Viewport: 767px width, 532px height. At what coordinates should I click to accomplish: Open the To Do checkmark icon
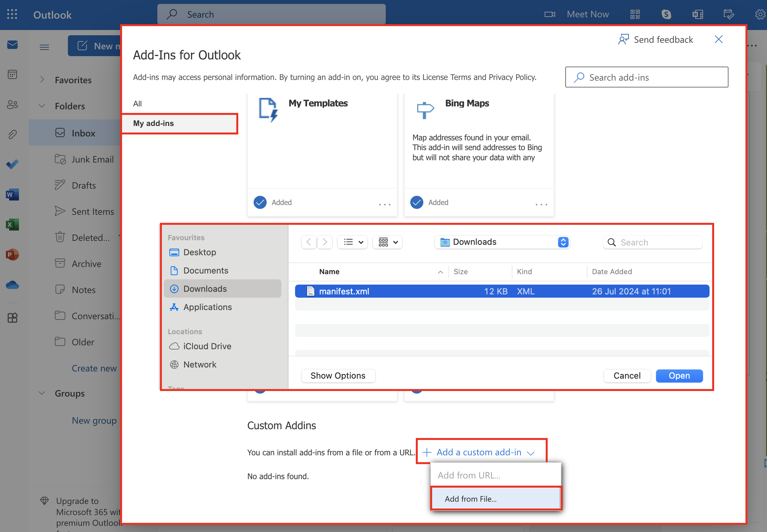[x=12, y=164]
